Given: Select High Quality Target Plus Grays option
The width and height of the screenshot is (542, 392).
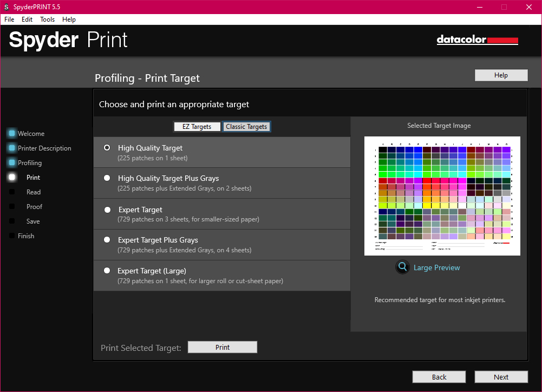Looking at the screenshot, I should click(107, 178).
